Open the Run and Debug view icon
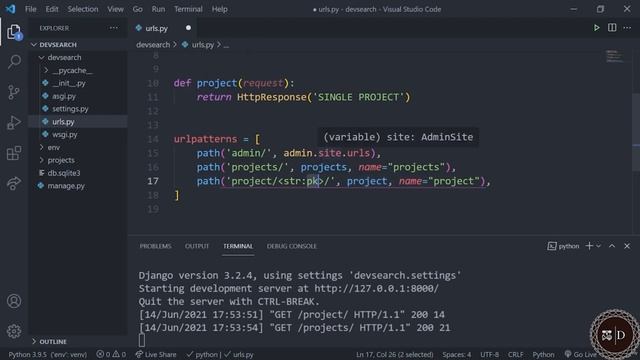The height and width of the screenshot is (360, 640). (x=14, y=122)
